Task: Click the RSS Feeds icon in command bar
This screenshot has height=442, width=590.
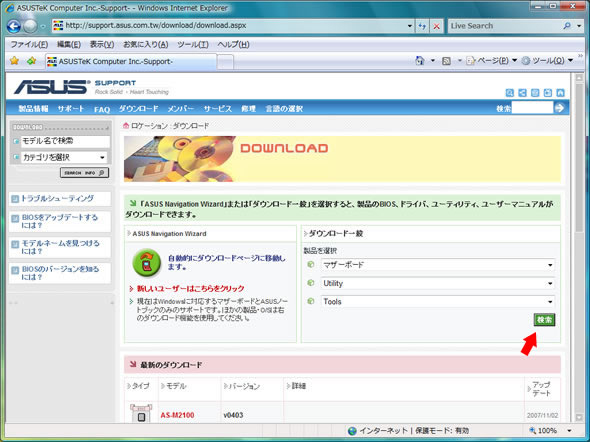Action: pos(446,61)
